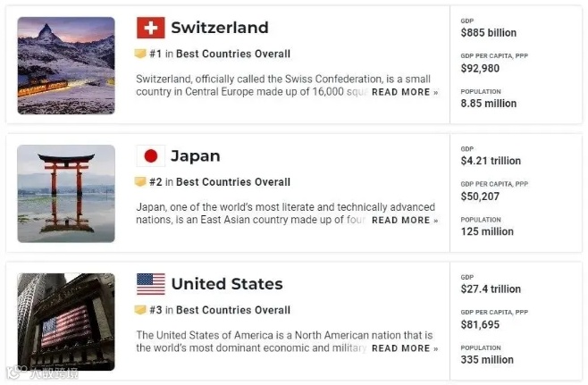
Task: Click the #3 ranking ribbon icon
Action: (x=140, y=310)
